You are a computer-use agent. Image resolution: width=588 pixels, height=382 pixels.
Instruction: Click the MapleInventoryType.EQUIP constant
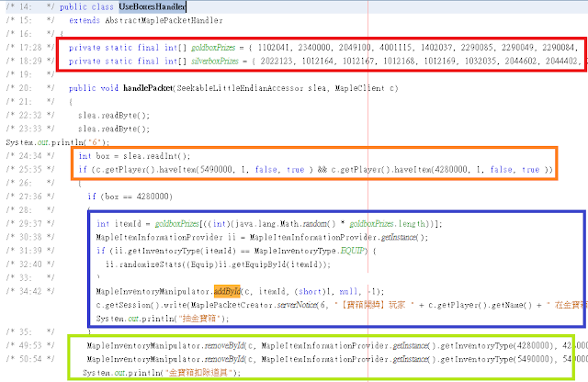tap(311, 251)
